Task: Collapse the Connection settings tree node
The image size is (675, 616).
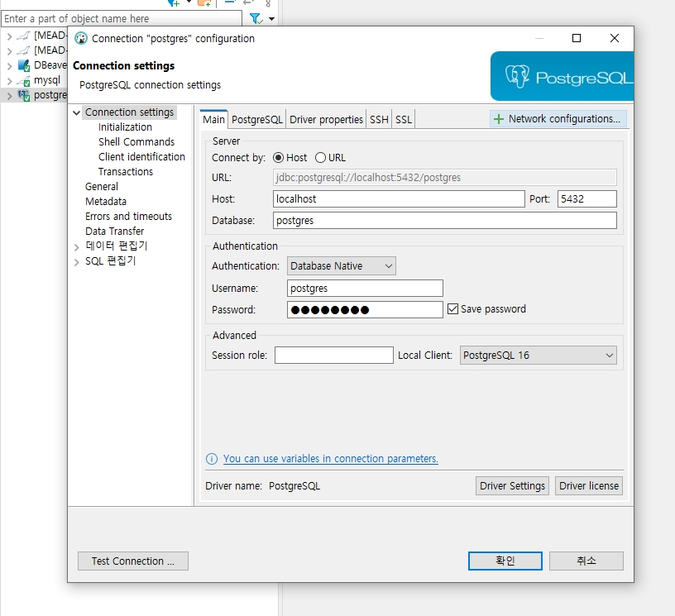Action: pyautogui.click(x=77, y=112)
